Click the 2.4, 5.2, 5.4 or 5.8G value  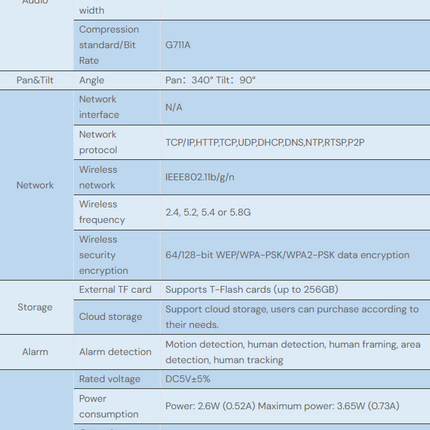(208, 212)
